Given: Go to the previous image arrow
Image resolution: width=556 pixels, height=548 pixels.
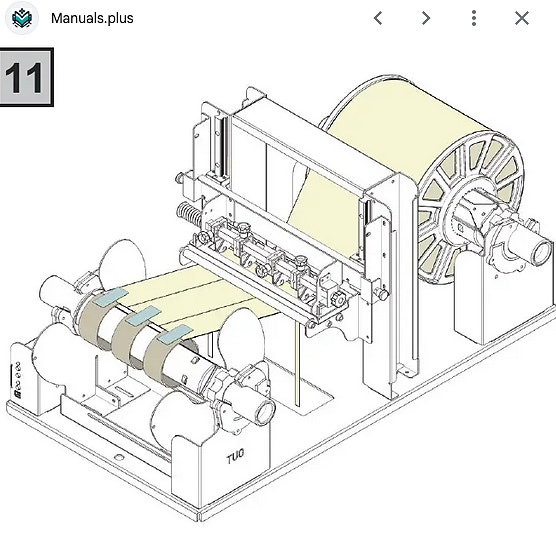Looking at the screenshot, I should 378,18.
